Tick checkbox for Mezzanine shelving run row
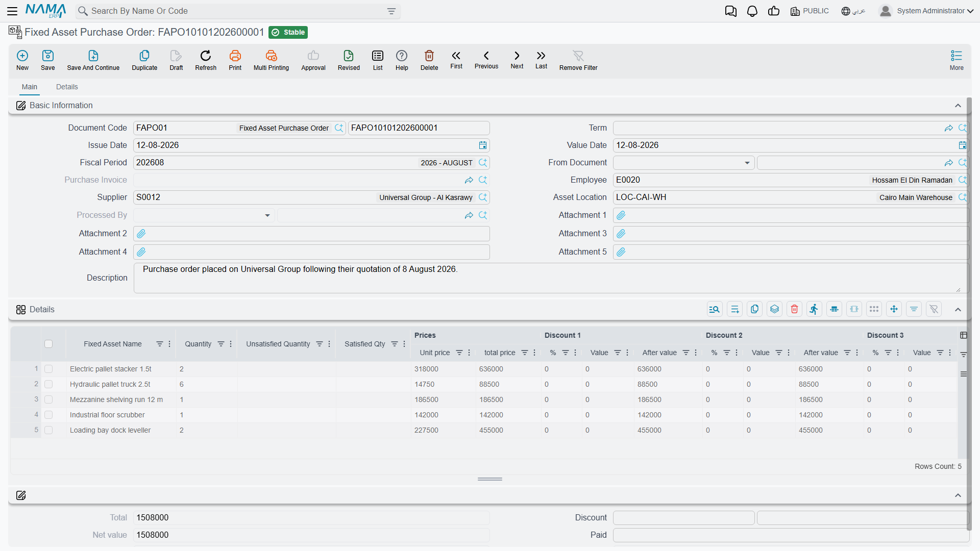This screenshot has height=551, width=980. tap(48, 399)
